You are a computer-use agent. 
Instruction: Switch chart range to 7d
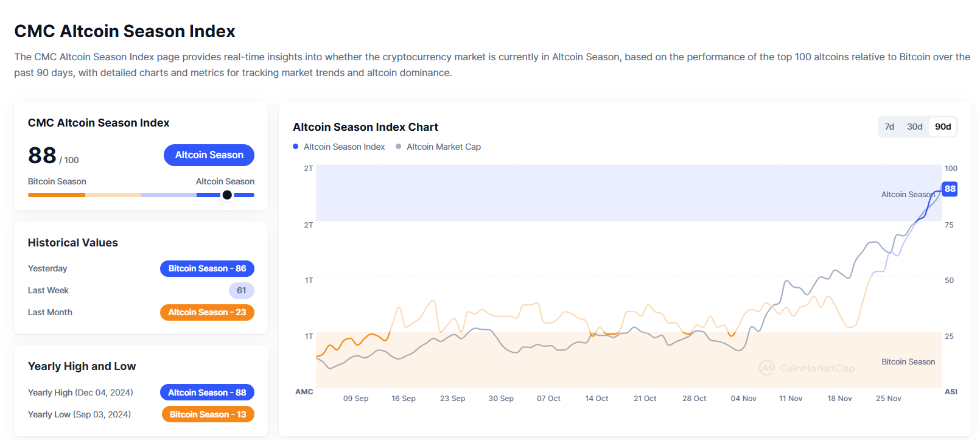pos(889,127)
